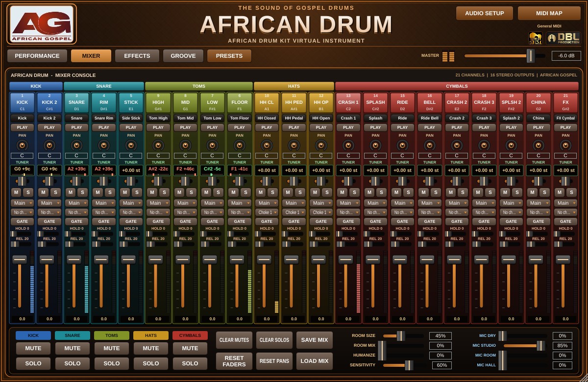Image resolution: width=588 pixels, height=382 pixels.
Task: Adjust the MASTER volume slider
Action: click(x=505, y=56)
